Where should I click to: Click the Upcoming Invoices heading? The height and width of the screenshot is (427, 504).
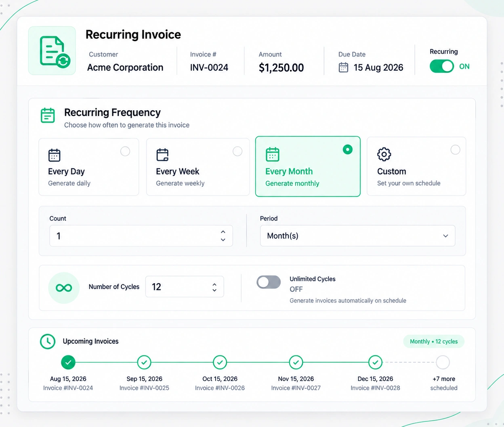[91, 341]
